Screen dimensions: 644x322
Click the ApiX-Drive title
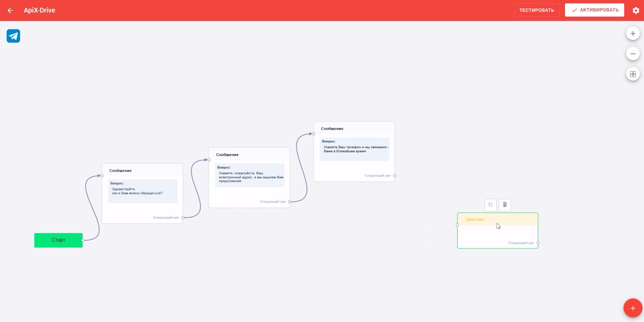pyautogui.click(x=39, y=10)
